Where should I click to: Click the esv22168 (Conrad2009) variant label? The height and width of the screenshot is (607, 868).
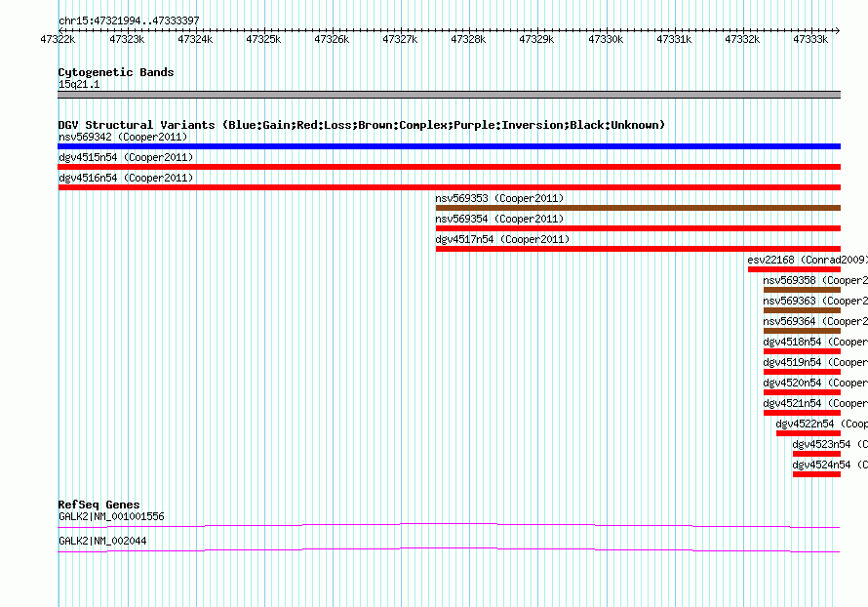tap(806, 260)
